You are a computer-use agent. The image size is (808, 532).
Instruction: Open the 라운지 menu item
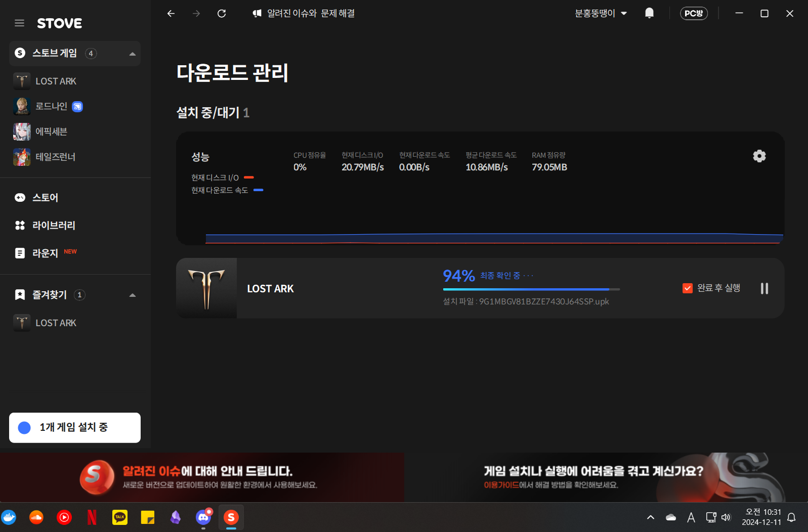pos(45,253)
